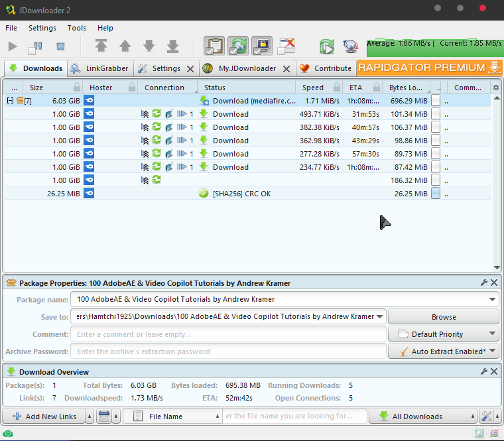Run the update check globe icon
This screenshot has width=504, height=441.
click(351, 46)
